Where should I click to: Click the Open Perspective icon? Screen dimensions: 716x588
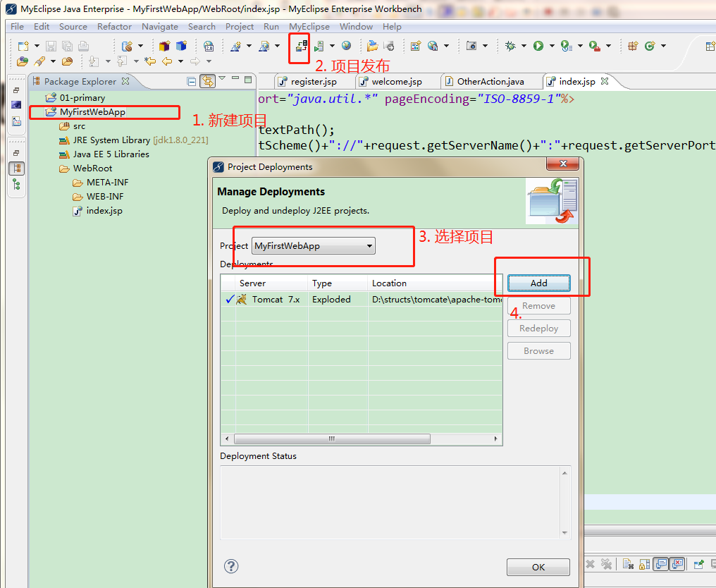tap(710, 46)
